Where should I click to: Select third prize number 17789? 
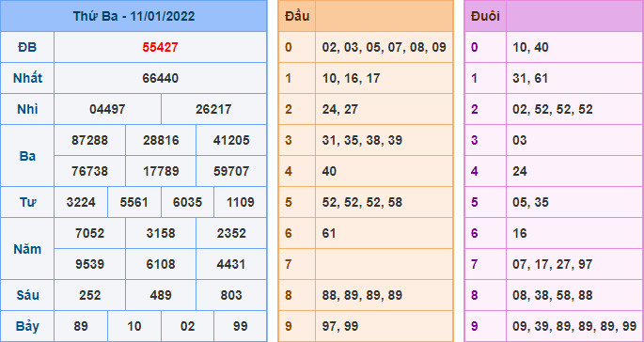coord(161,171)
